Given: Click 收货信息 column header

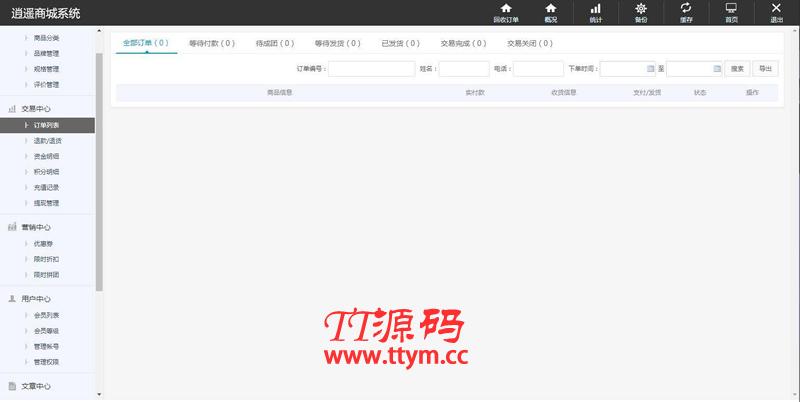Looking at the screenshot, I should pos(563,92).
